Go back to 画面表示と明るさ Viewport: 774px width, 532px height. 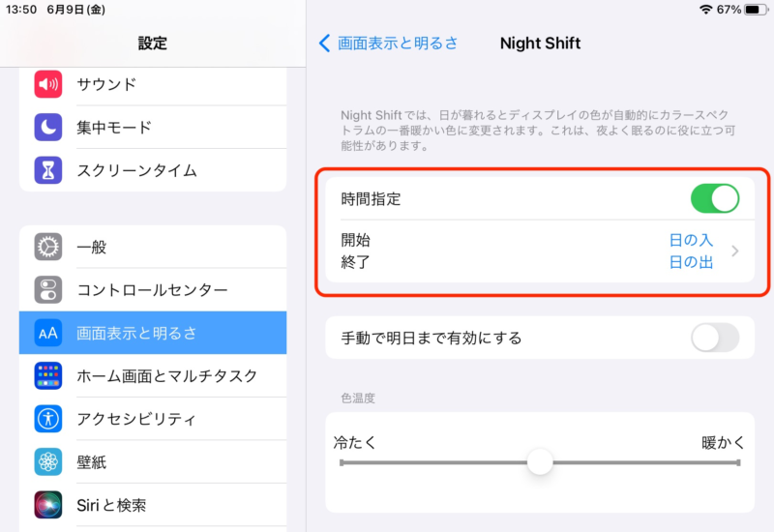(388, 43)
